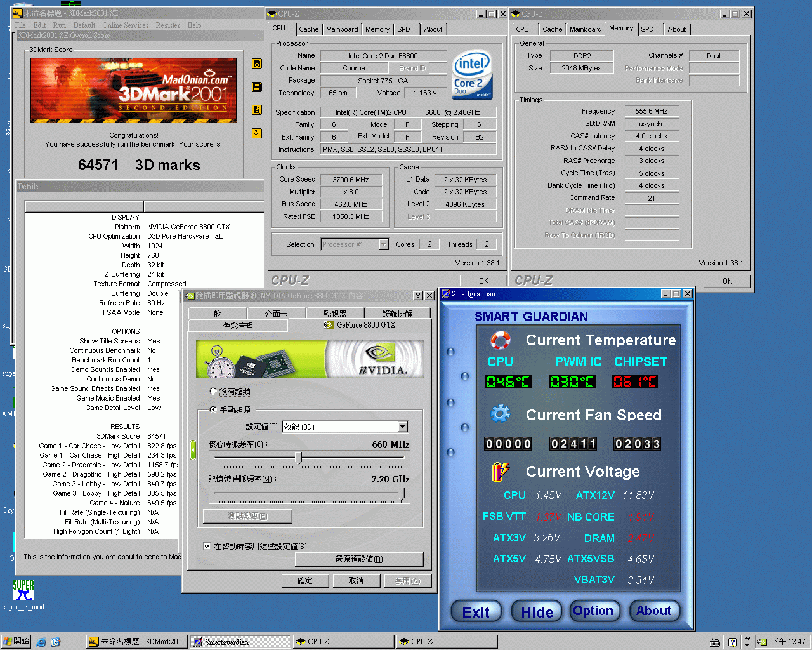Open the 疑難排解 tab in NVIDIA dialog
The width and height of the screenshot is (812, 650).
(x=398, y=314)
